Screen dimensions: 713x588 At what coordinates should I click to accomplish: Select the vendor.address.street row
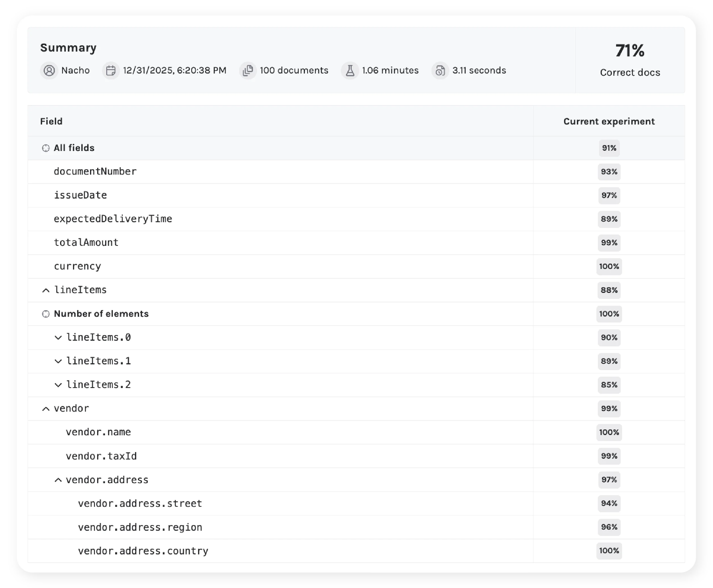356,504
